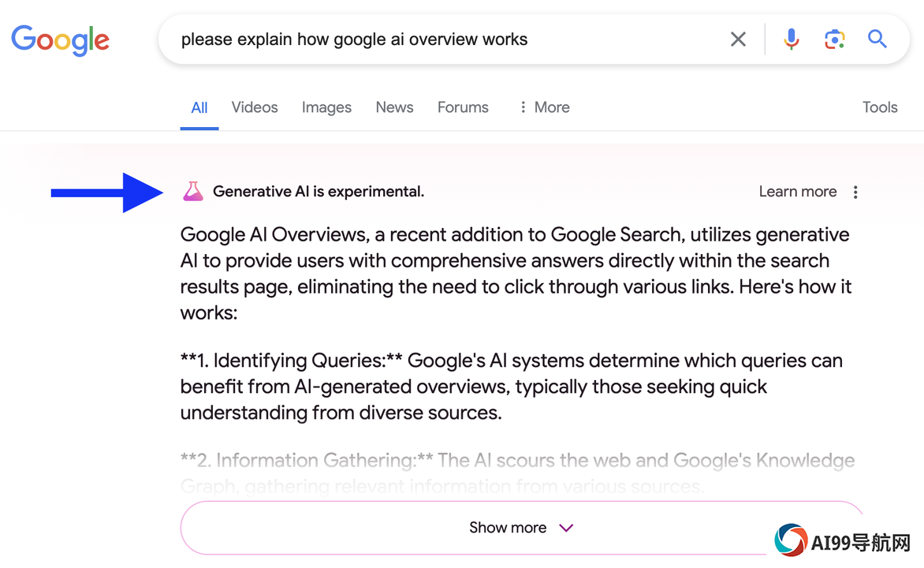Switch to the Videos tab
The image size is (924, 568).
pos(255,106)
